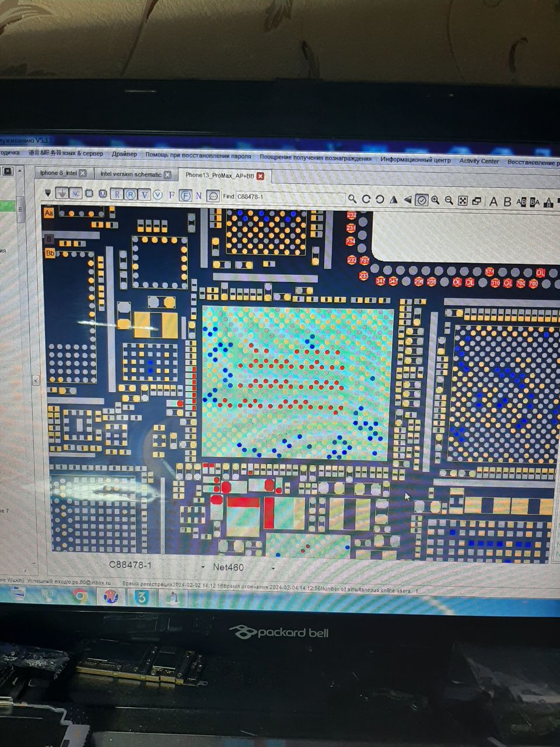Click the fit-to-window icon
This screenshot has height=747, width=560.
tap(463, 201)
